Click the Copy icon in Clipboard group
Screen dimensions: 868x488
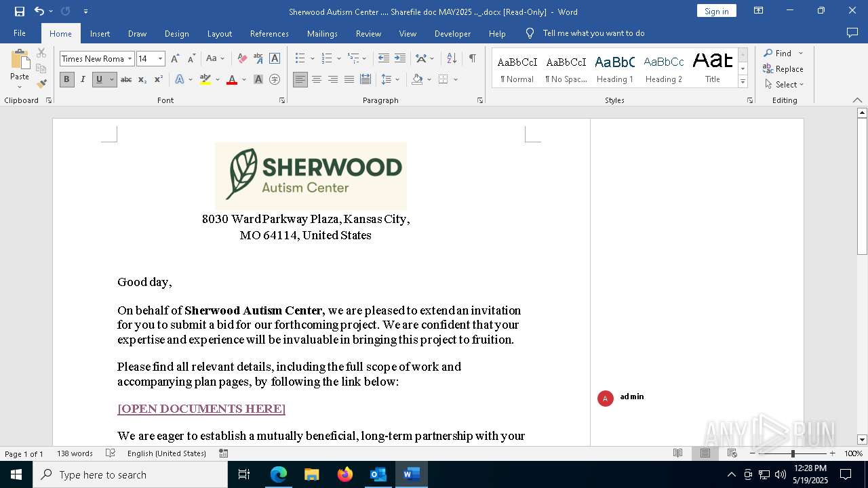pos(41,68)
